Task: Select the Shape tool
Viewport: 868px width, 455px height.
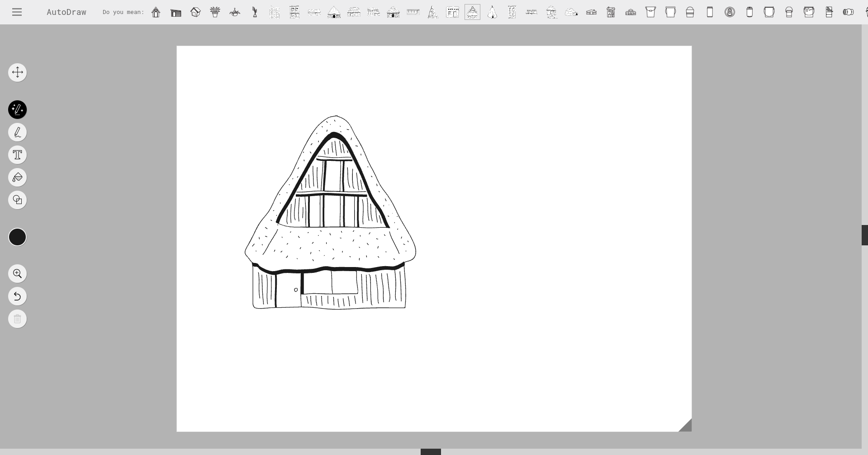Action: (x=17, y=200)
